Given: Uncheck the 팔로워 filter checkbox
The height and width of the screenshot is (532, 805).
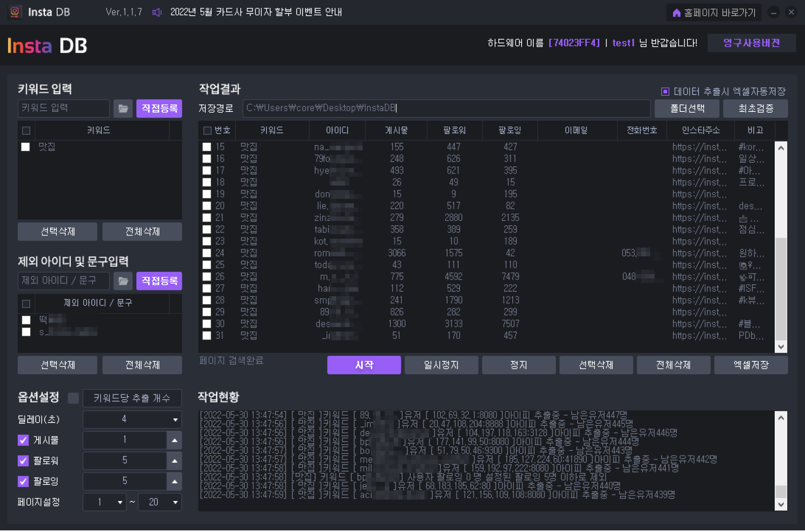Looking at the screenshot, I should coord(23,461).
